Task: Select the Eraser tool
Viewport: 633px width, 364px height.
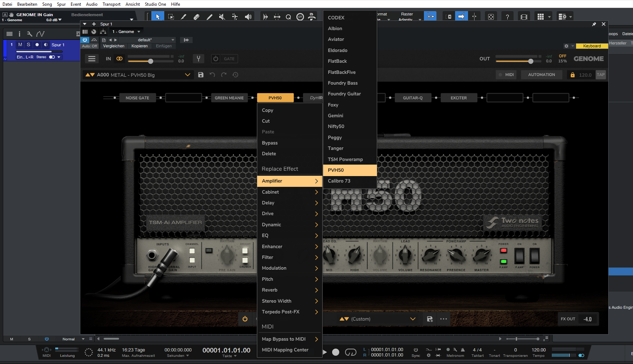Action: (x=197, y=17)
